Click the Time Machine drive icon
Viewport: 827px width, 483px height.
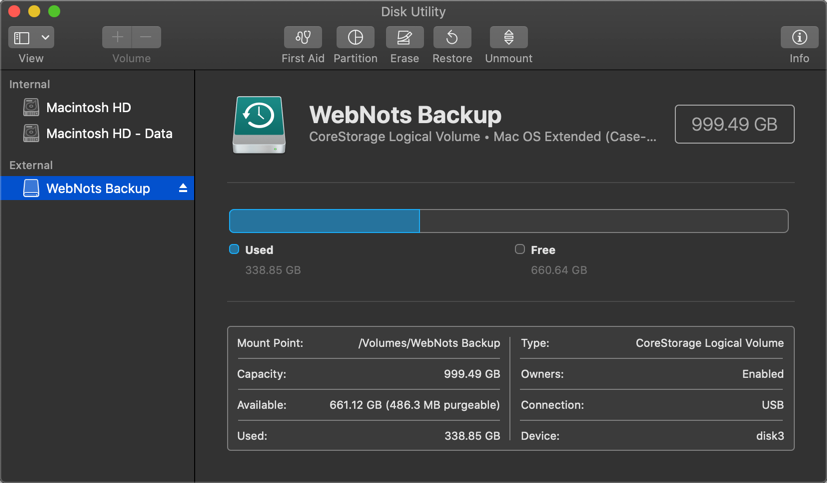tap(259, 124)
